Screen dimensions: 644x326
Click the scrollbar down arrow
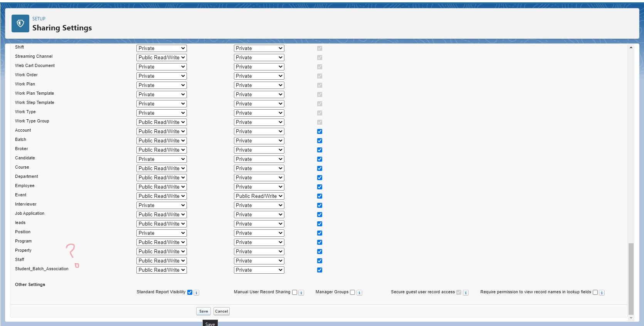(631, 318)
